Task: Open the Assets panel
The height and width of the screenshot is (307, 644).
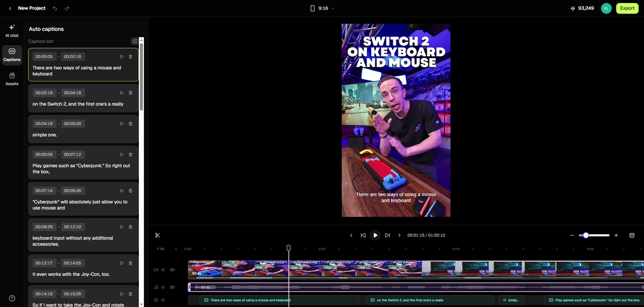Action: (x=12, y=79)
